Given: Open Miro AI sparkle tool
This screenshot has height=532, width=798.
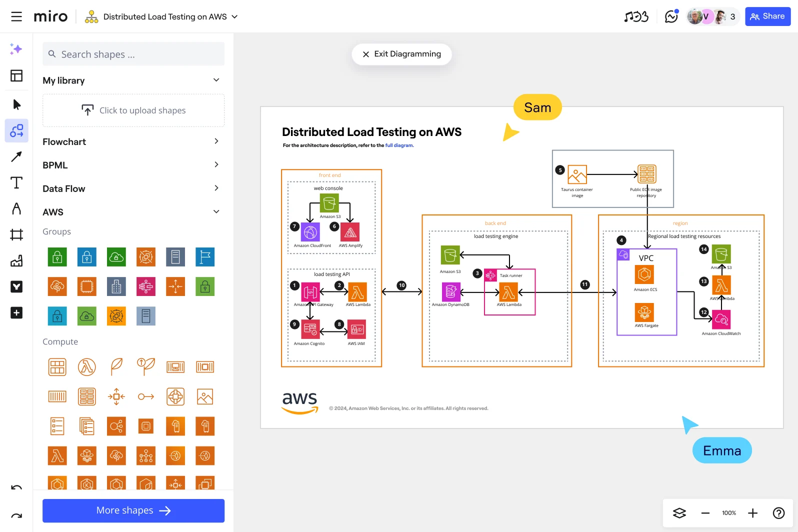Looking at the screenshot, I should tap(16, 49).
